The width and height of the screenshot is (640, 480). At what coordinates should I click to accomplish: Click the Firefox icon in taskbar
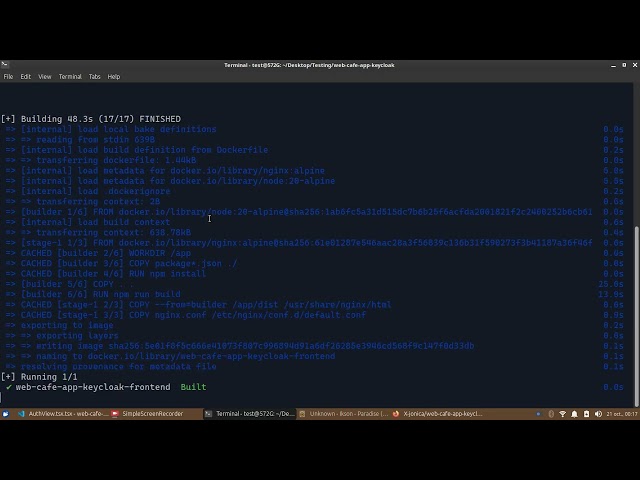[396, 414]
